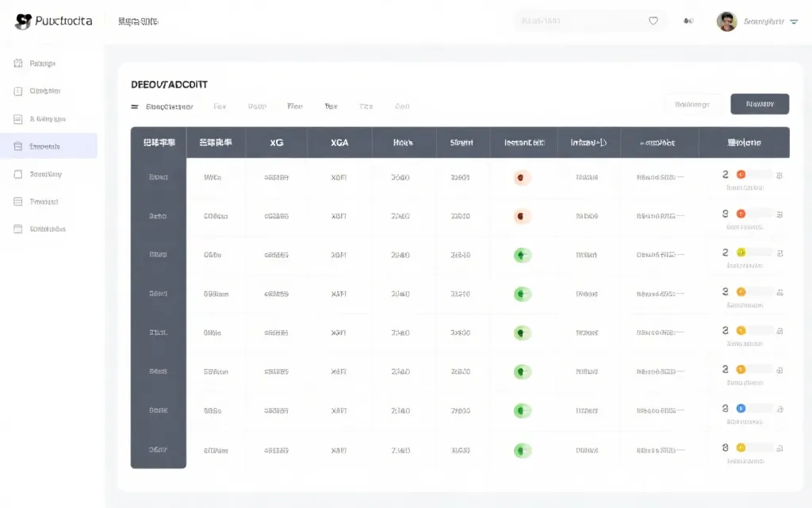Toggle the green status indicator in last row
This screenshot has height=508, width=812.
[521, 450]
